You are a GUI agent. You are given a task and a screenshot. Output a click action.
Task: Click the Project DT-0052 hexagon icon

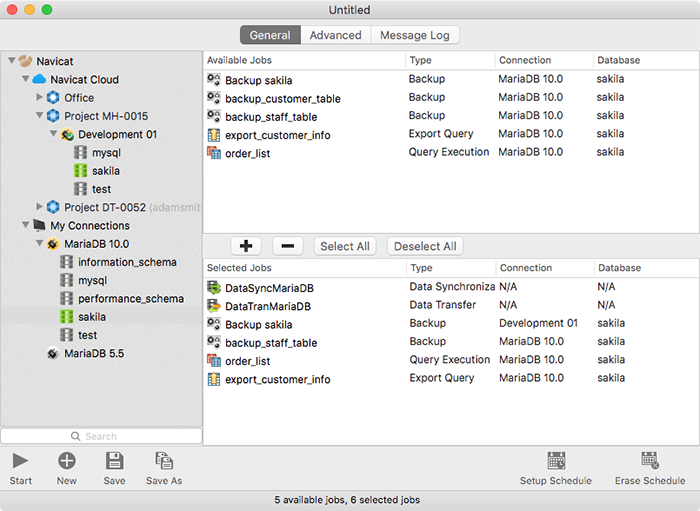click(53, 207)
